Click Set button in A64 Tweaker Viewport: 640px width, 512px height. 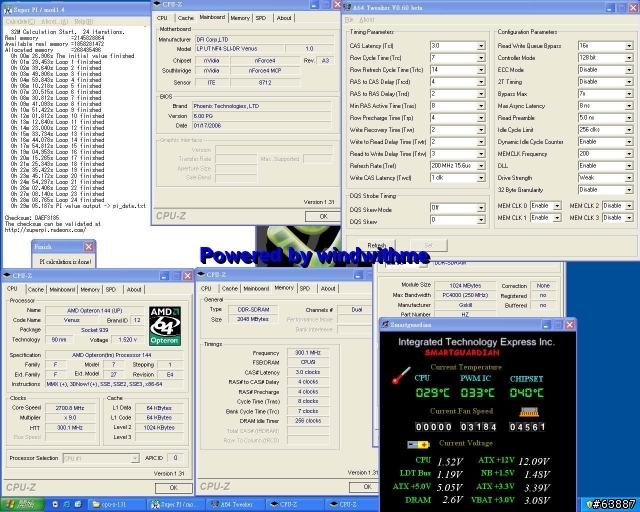coord(429,245)
